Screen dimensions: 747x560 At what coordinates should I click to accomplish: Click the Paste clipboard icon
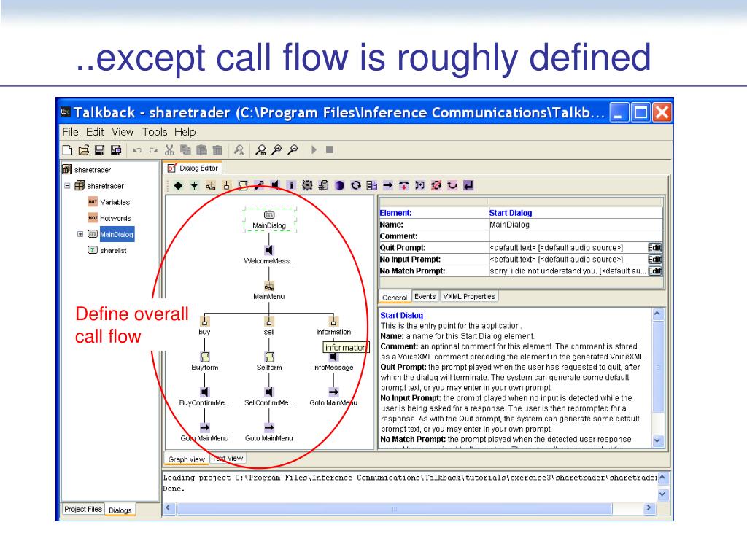[x=201, y=150]
